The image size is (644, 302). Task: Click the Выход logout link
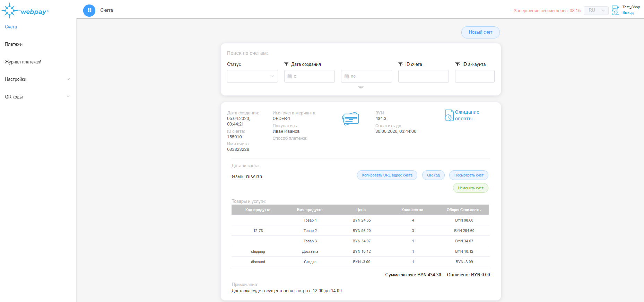628,13
